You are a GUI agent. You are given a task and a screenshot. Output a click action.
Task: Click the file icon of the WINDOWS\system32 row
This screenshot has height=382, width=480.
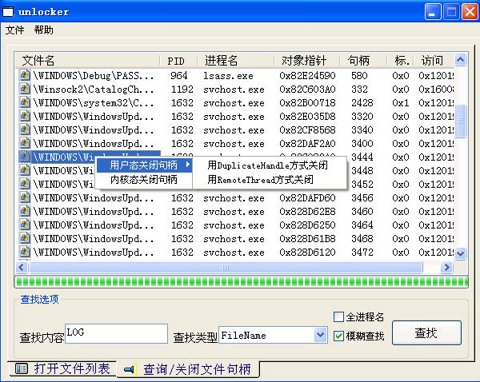tap(24, 103)
